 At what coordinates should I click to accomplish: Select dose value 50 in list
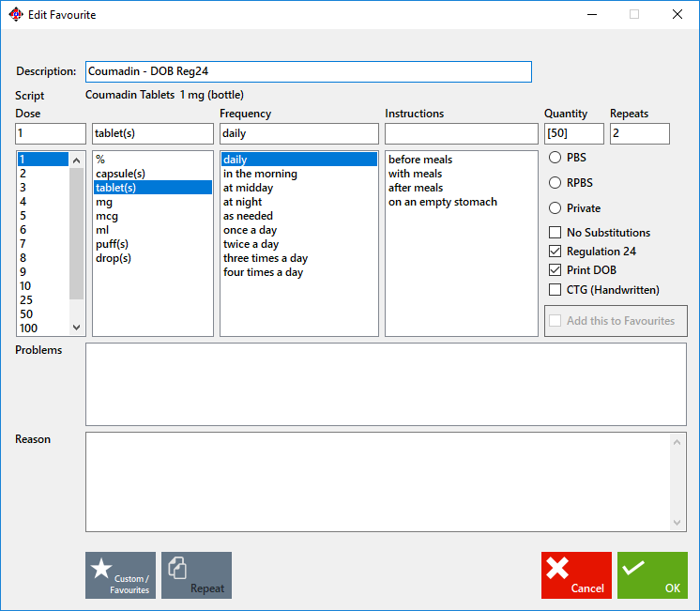(x=43, y=314)
